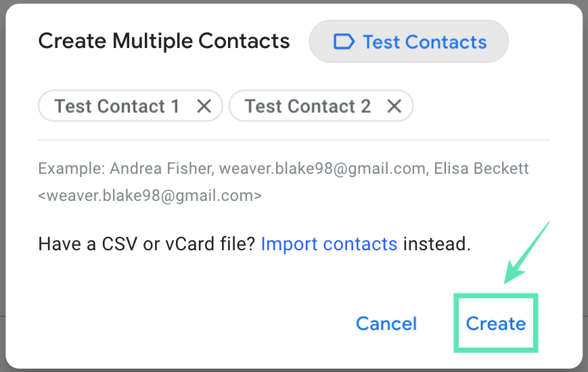Select the Test Contact 1 chip name
The image size is (588, 372).
(x=117, y=106)
